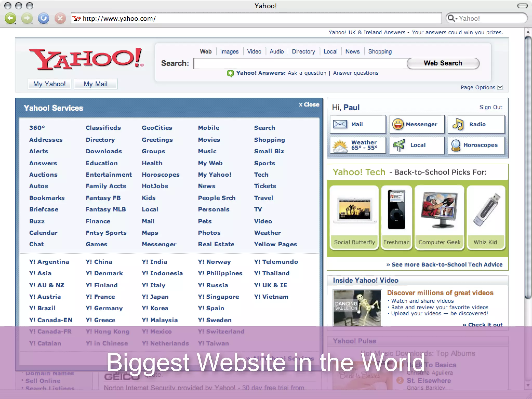Screen dimensions: 532x399
Task: Click the Web Search button
Action: tap(443, 63)
